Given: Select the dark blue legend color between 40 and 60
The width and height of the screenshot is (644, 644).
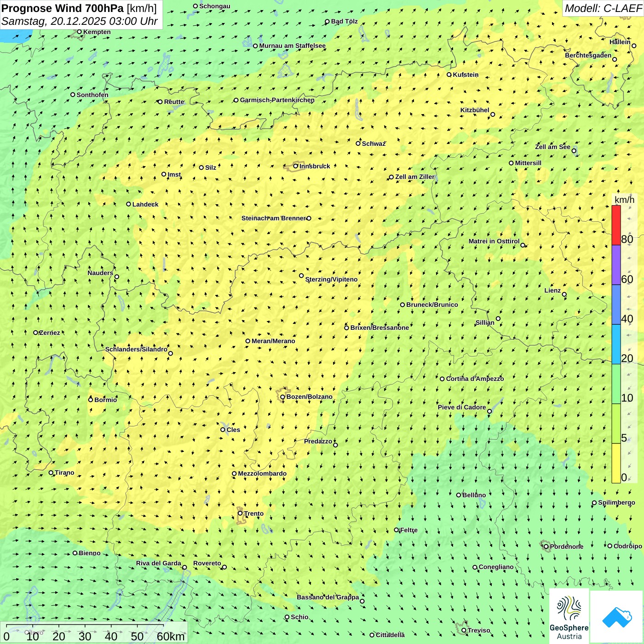Looking at the screenshot, I should (616, 305).
